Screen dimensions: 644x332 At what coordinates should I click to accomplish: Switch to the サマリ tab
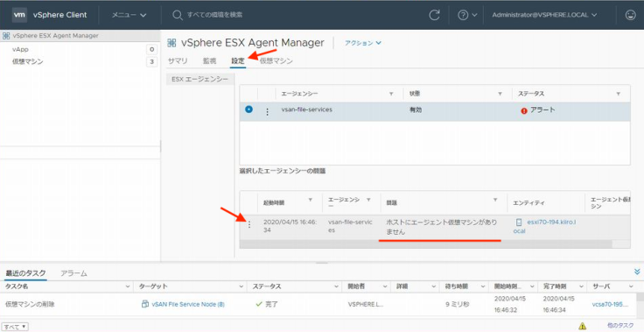pyautogui.click(x=178, y=61)
